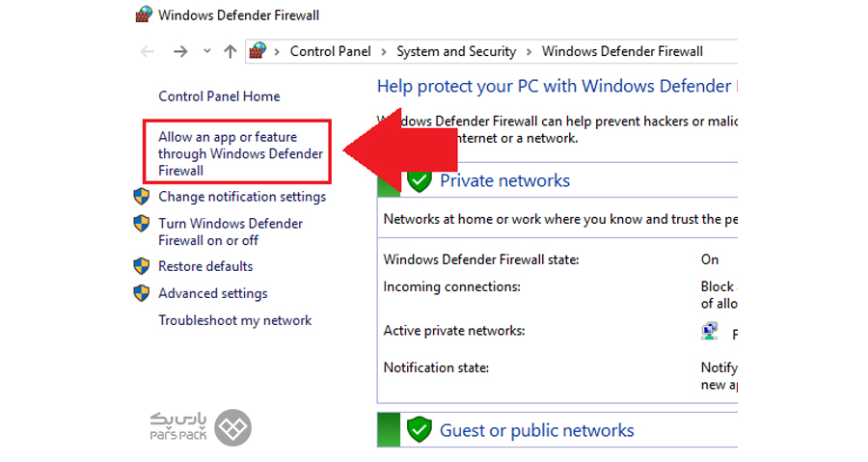Open Advanced settings link
The width and height of the screenshot is (868, 462).
212,293
